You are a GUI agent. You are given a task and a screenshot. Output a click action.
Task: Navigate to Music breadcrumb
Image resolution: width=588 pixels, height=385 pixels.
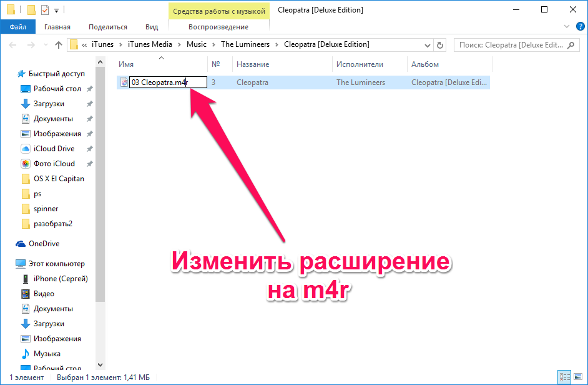tap(196, 44)
